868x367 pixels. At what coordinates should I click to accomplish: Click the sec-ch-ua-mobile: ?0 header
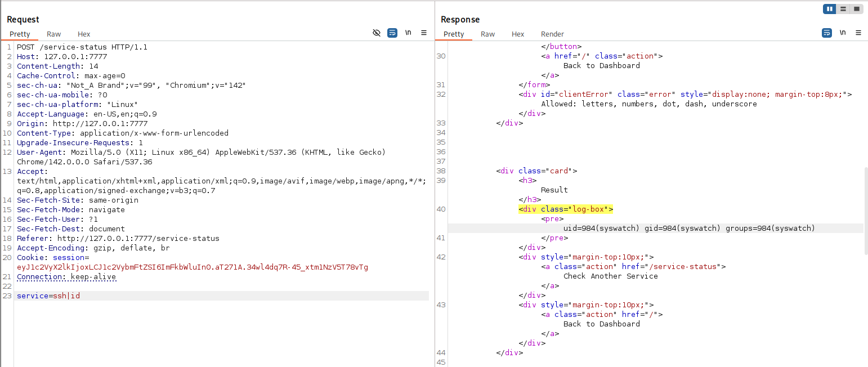click(x=62, y=95)
